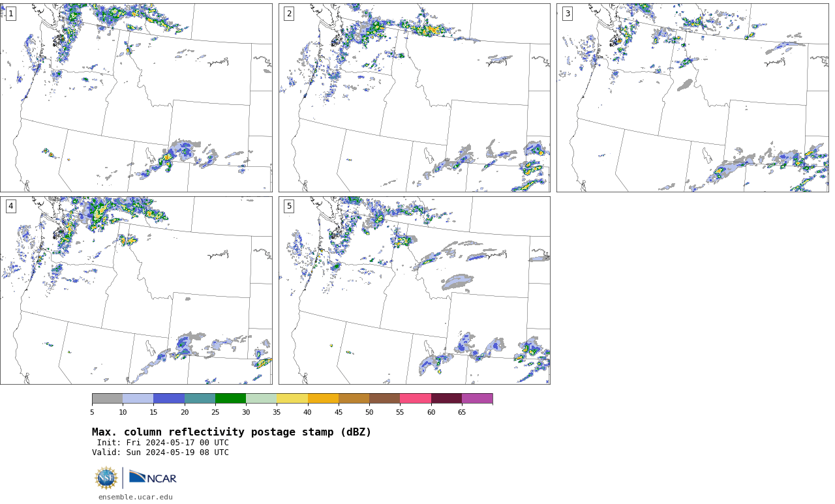Click the panel number 2 label box
835x504 pixels.
tap(289, 14)
